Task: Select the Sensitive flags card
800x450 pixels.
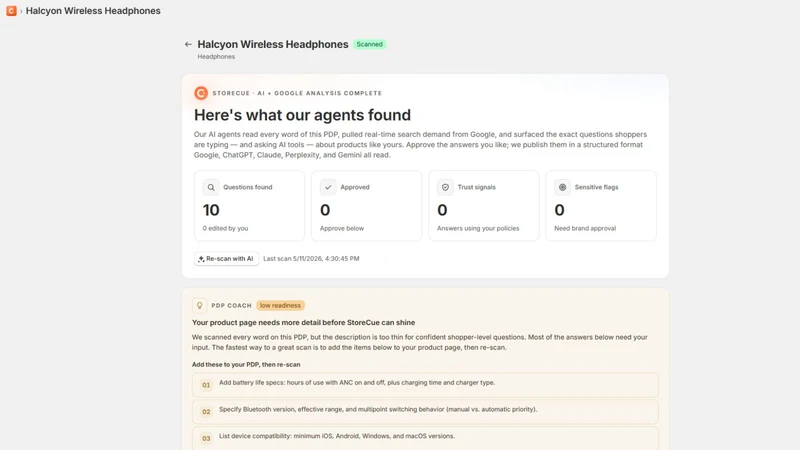Action: pos(601,206)
